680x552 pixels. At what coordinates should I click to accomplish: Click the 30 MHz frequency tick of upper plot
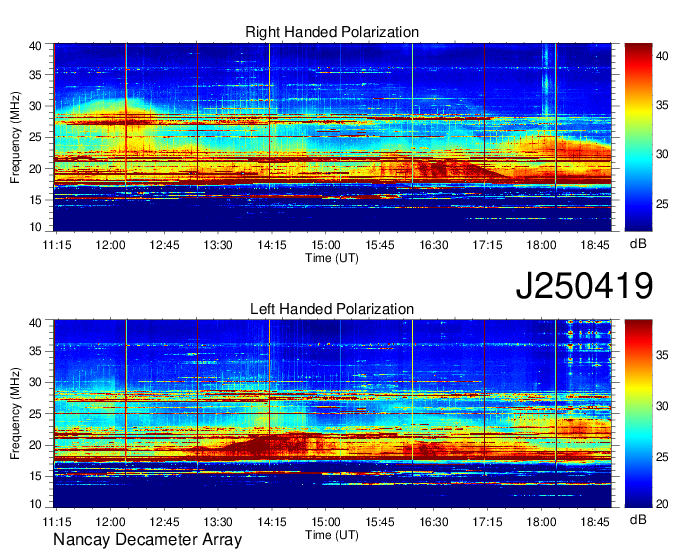[x=35, y=106]
